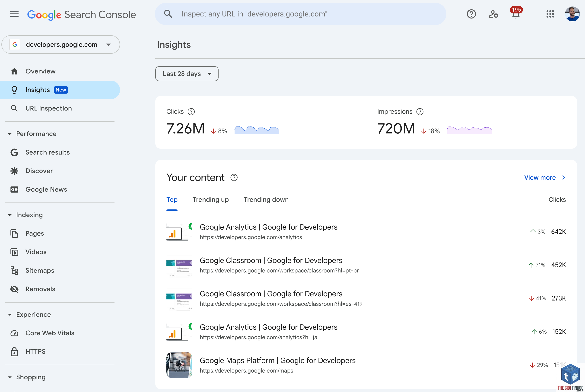
Task: Click the Your content help icon
Action: [234, 177]
